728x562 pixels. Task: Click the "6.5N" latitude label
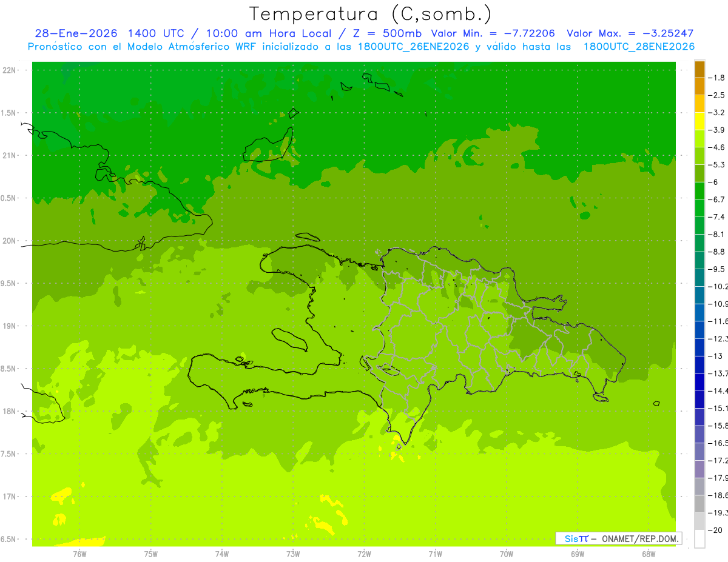(9, 539)
